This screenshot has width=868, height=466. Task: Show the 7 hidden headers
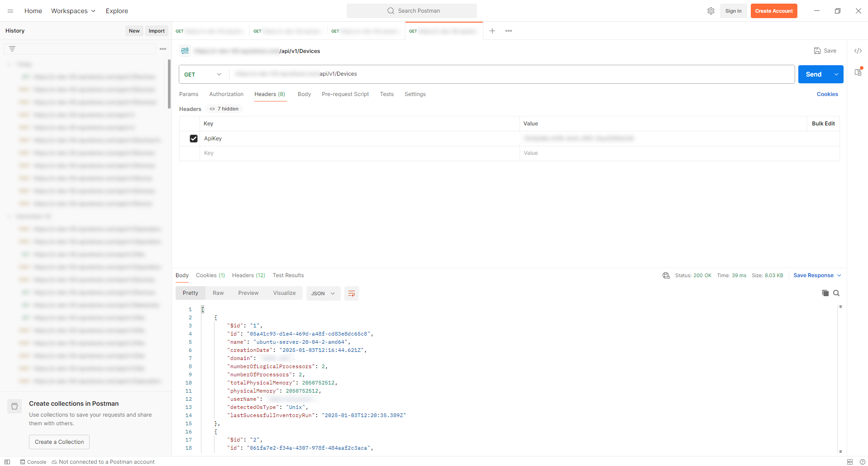tap(225, 109)
